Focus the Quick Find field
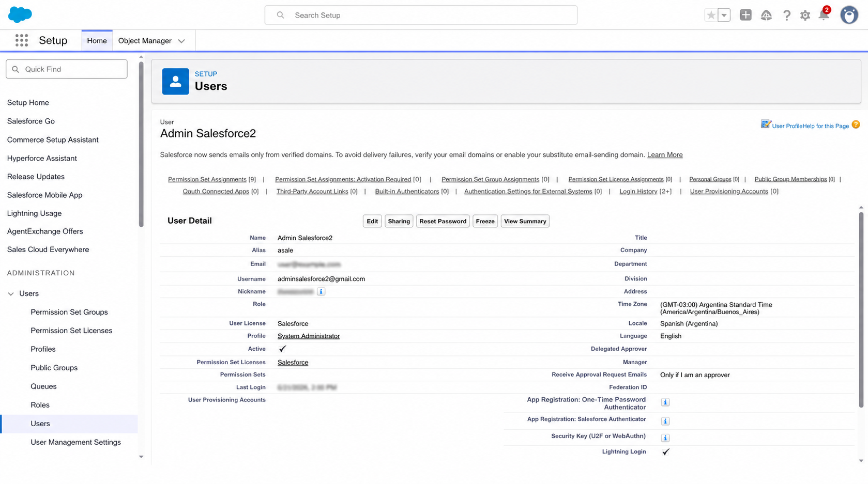The width and height of the screenshot is (868, 484). click(66, 69)
